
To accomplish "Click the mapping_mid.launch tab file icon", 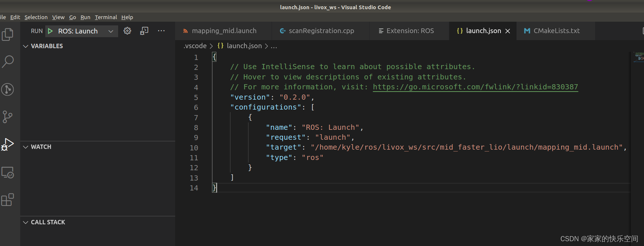I will [x=185, y=31].
